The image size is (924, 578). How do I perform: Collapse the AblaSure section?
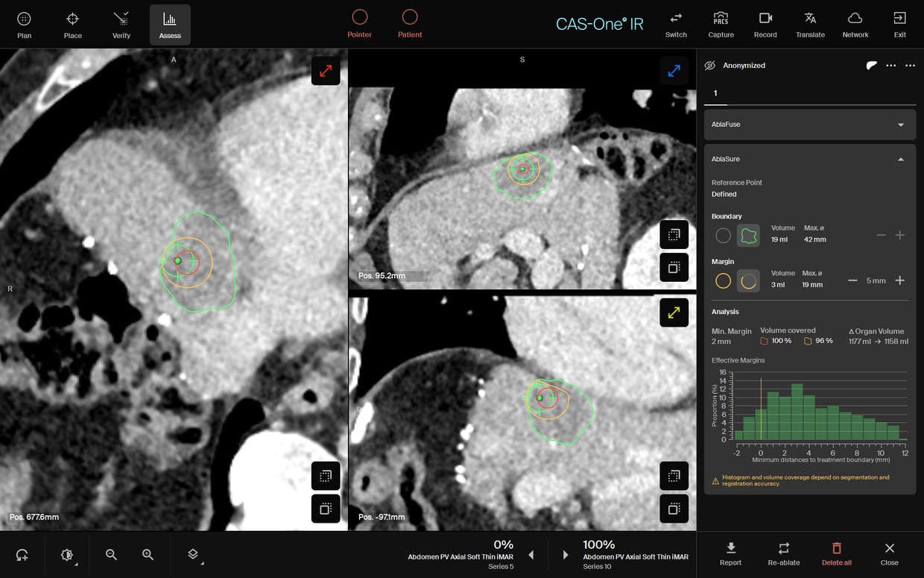[810, 159]
